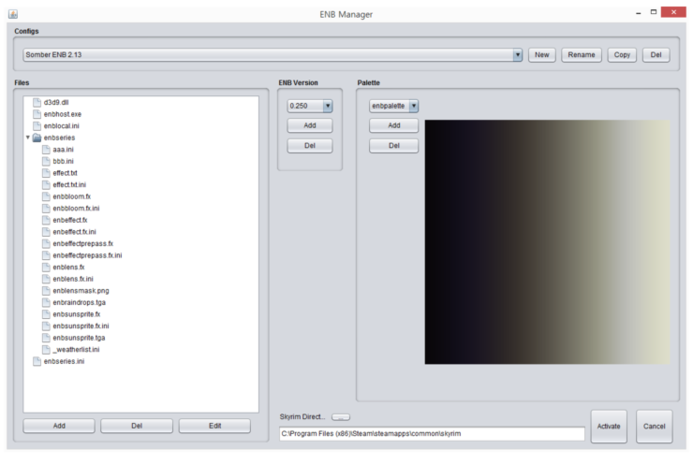Add an ENB Version
The image size is (693, 464).
310,126
